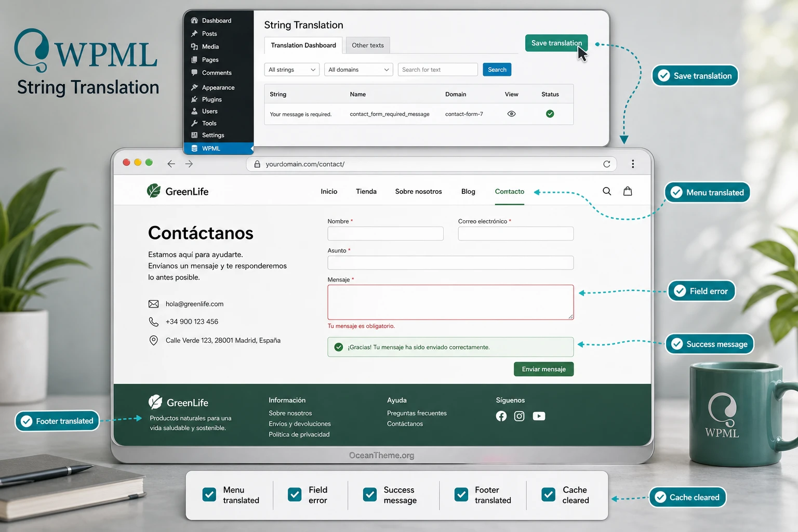This screenshot has height=532, width=798.
Task: Click the site search magnifier icon
Action: pos(607,191)
